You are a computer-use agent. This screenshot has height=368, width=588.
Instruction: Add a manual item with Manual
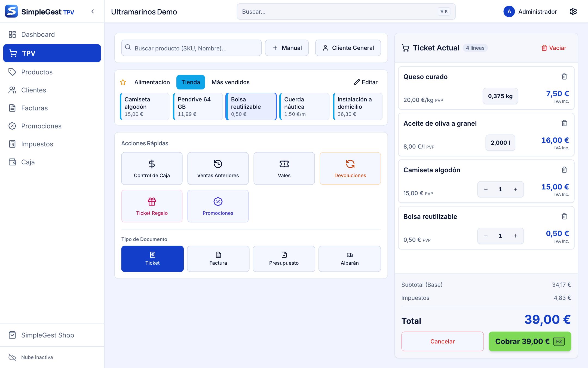click(x=287, y=48)
